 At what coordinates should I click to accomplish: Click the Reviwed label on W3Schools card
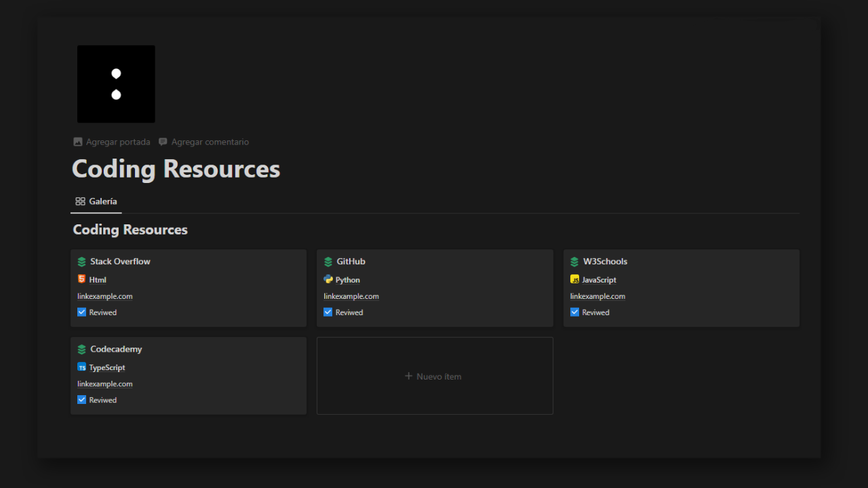pos(596,312)
